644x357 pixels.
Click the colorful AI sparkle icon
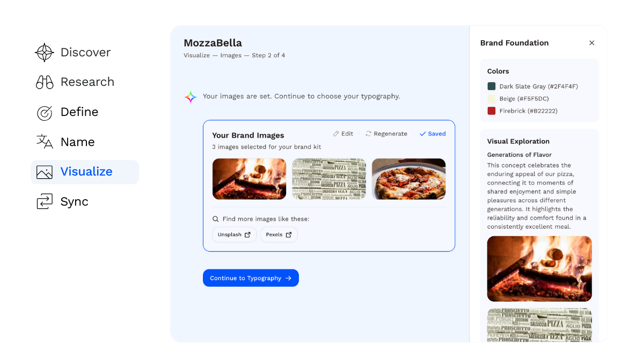pyautogui.click(x=191, y=97)
